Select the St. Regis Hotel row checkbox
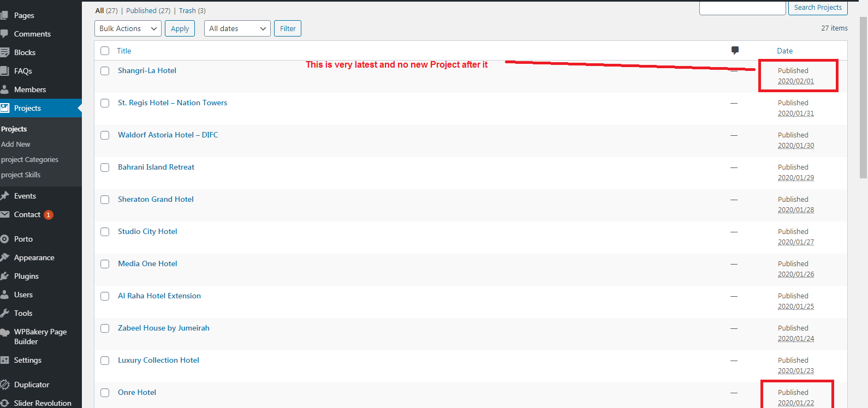This screenshot has width=868, height=408. pyautogui.click(x=105, y=103)
